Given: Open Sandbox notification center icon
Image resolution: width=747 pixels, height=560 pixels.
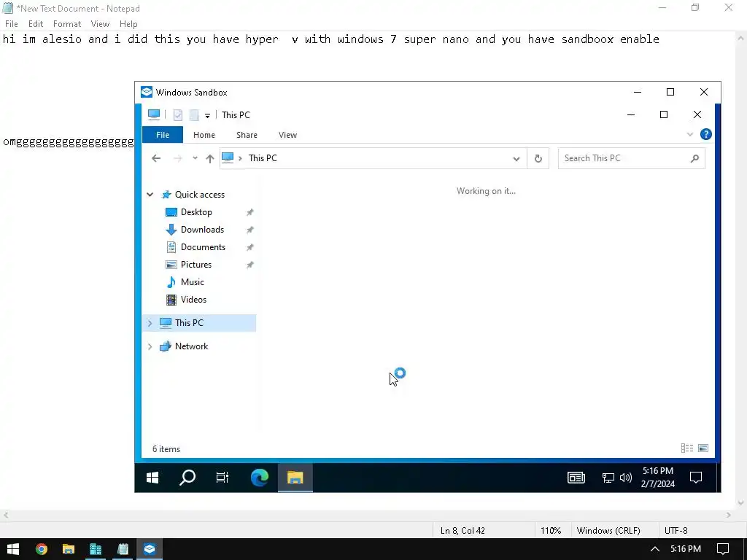Looking at the screenshot, I should pyautogui.click(x=695, y=477).
